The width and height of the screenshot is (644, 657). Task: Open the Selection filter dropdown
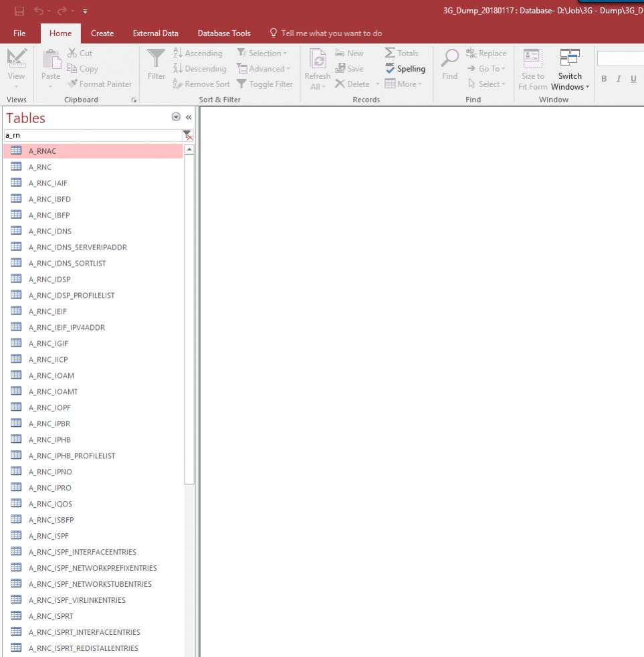coord(262,54)
